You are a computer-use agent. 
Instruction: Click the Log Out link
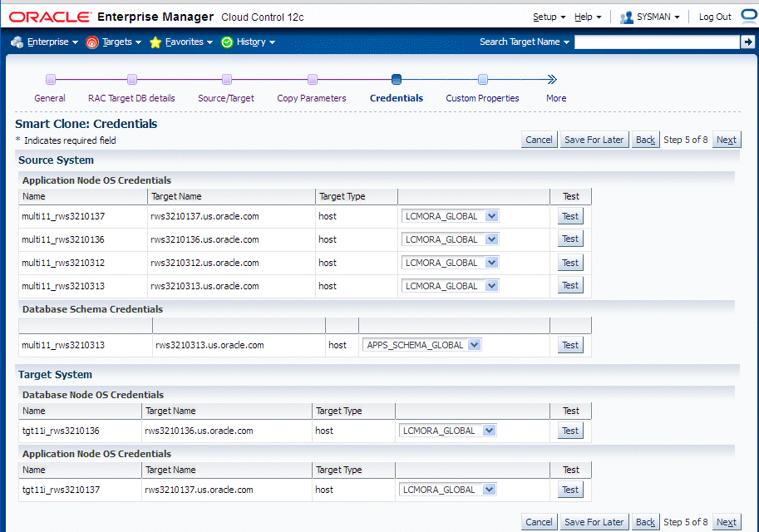click(x=715, y=17)
